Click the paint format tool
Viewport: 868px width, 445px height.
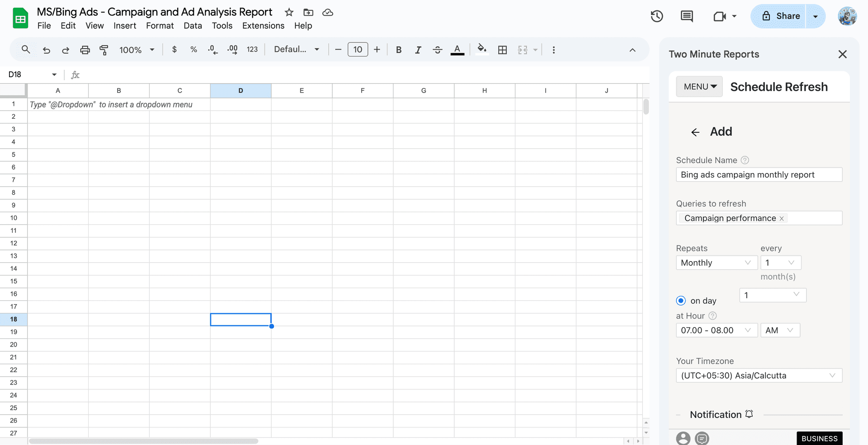pyautogui.click(x=104, y=50)
